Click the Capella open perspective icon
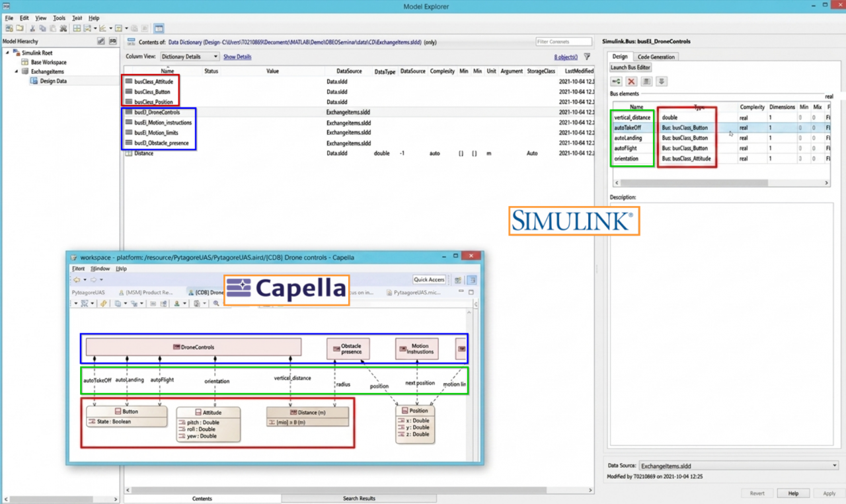The height and width of the screenshot is (504, 846). point(457,280)
